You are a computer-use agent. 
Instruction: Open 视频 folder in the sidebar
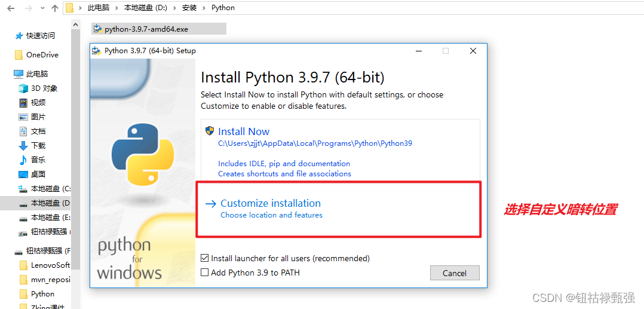(x=38, y=102)
